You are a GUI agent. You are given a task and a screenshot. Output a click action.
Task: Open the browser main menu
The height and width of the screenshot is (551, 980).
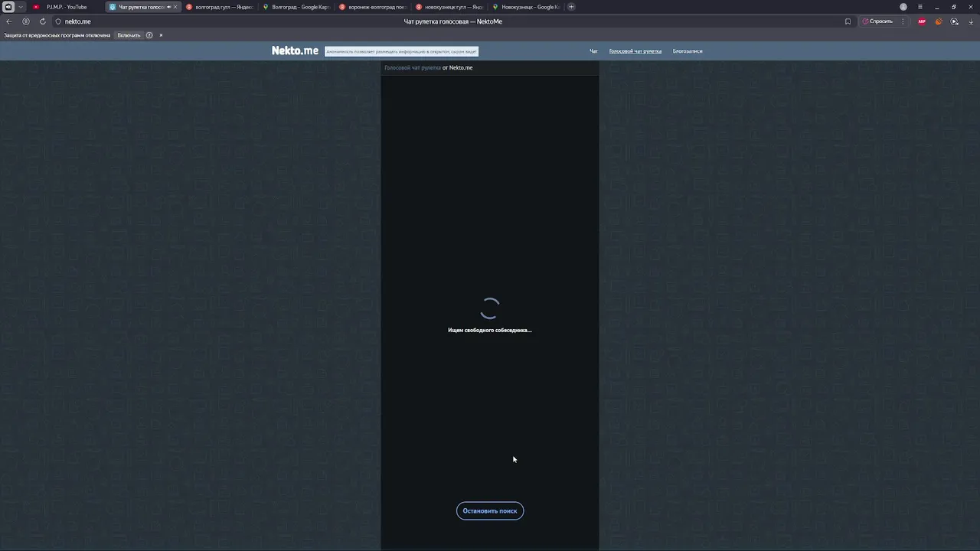(x=920, y=7)
